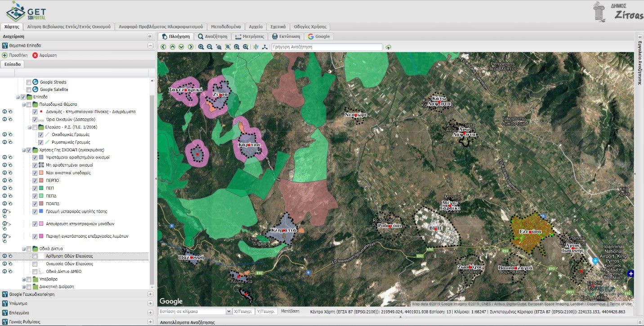Click the network node icon beside X|Y
644x326 pixels.
[265, 47]
